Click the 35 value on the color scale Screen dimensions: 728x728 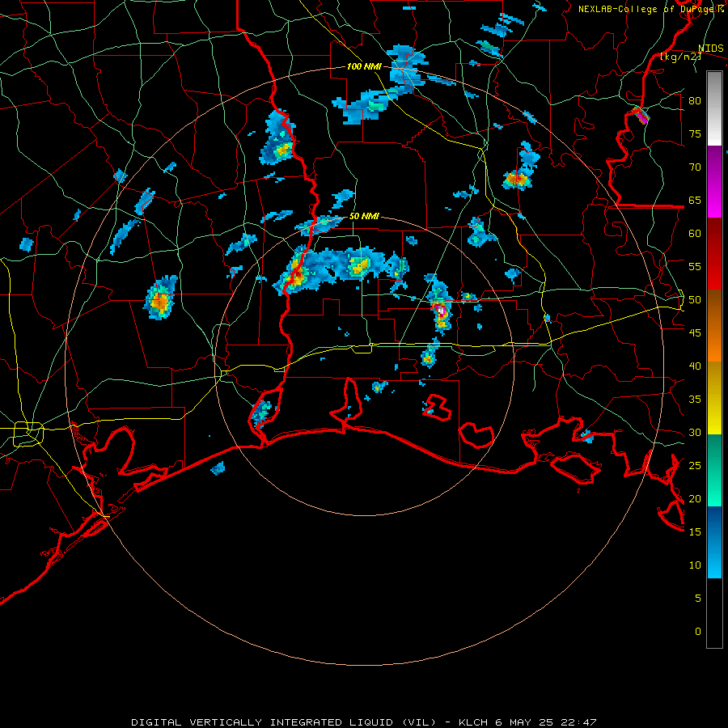click(x=695, y=399)
